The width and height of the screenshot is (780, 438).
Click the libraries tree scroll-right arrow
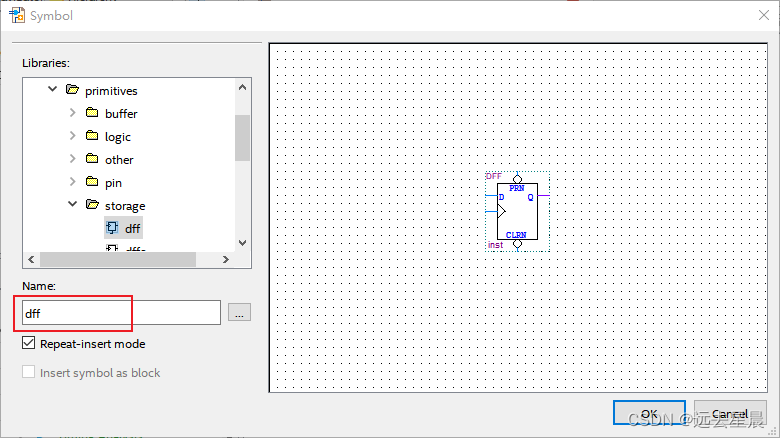[x=225, y=259]
